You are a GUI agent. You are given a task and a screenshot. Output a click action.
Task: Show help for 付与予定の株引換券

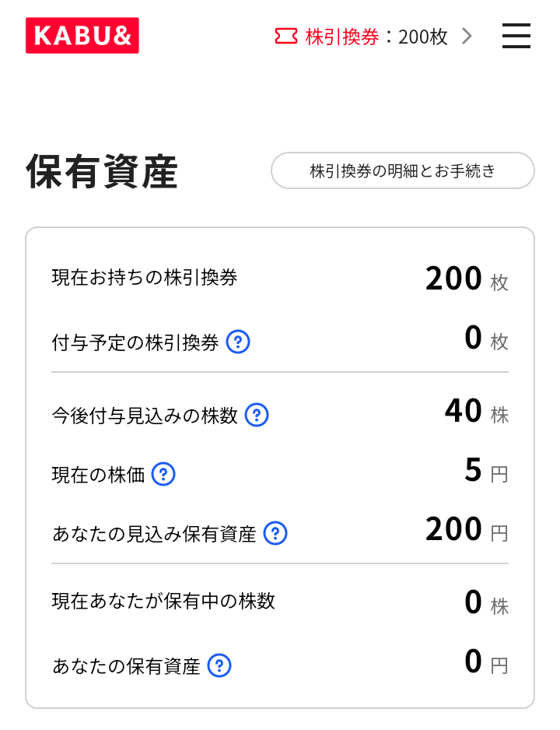coord(238,342)
